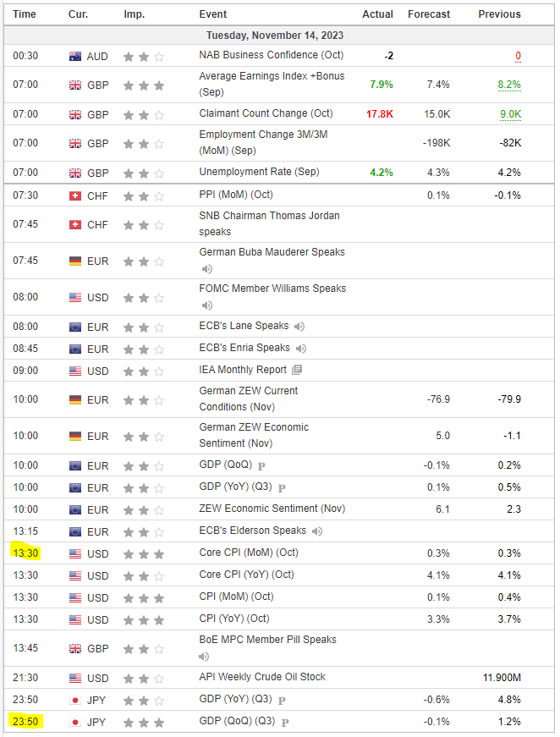Click preliminary icon beside JPY GDP (QoQ) (Q3)
Viewport: 560px width, 737px height.
pos(285,723)
